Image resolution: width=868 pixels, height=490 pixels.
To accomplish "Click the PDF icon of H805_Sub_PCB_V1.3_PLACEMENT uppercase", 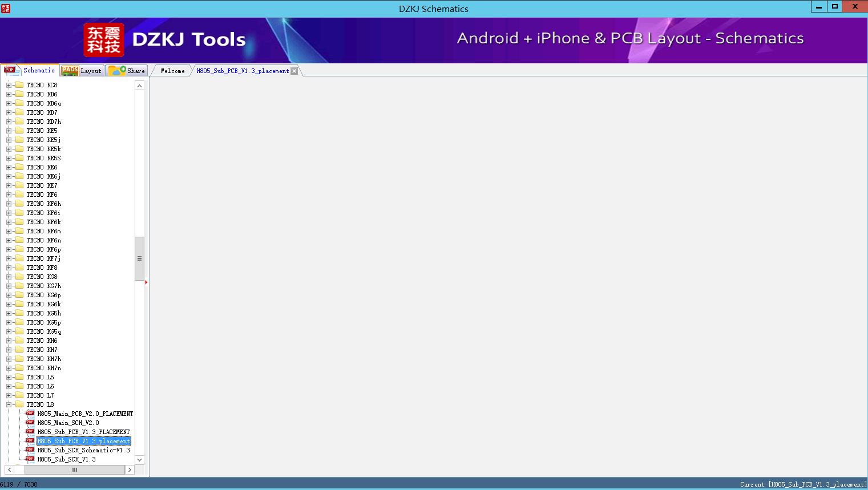I will (x=30, y=431).
